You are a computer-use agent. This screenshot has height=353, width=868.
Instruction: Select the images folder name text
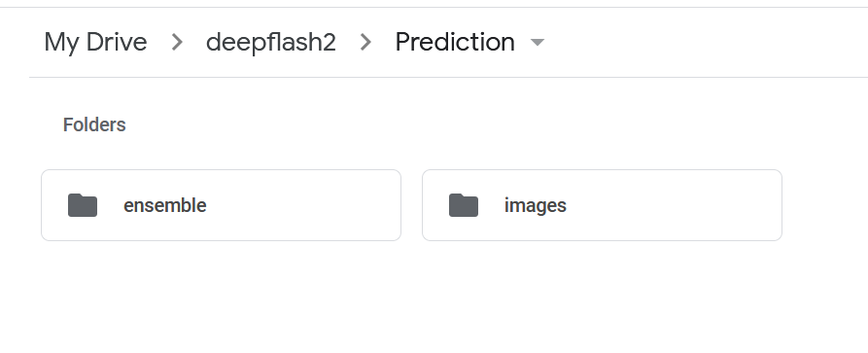(x=536, y=205)
